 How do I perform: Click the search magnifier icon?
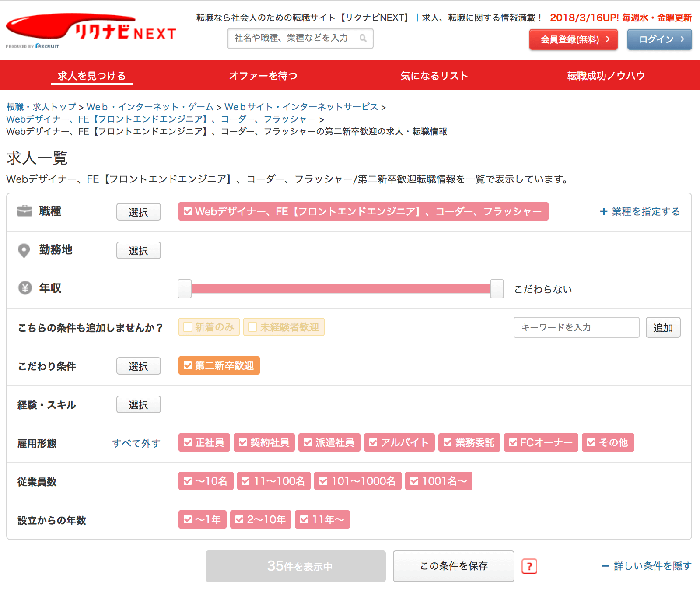[x=363, y=38]
